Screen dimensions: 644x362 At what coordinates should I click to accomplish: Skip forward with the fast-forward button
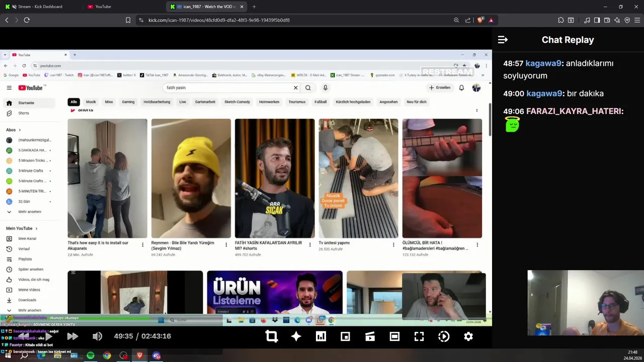click(x=72, y=336)
